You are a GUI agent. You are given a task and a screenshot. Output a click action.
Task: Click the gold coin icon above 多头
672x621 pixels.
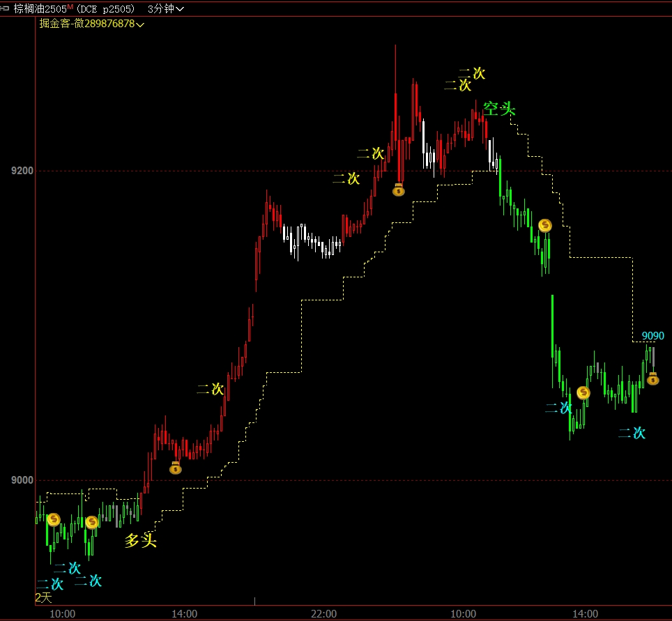91,522
